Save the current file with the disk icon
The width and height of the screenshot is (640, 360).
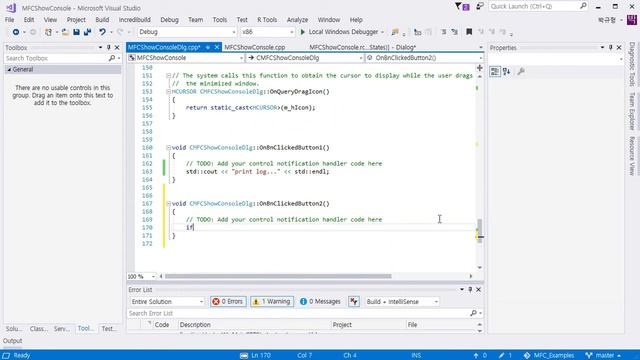[76, 32]
